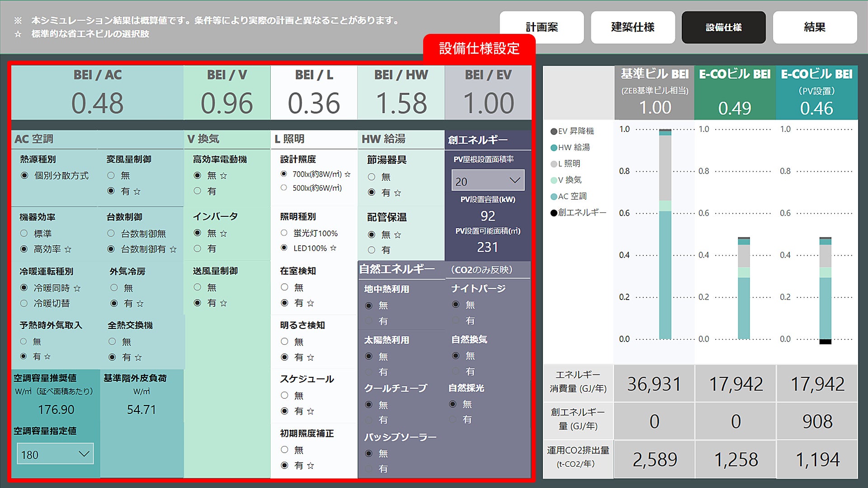The image size is (868, 488).
Task: Click the AC 空調 legend marker
Action: click(553, 196)
